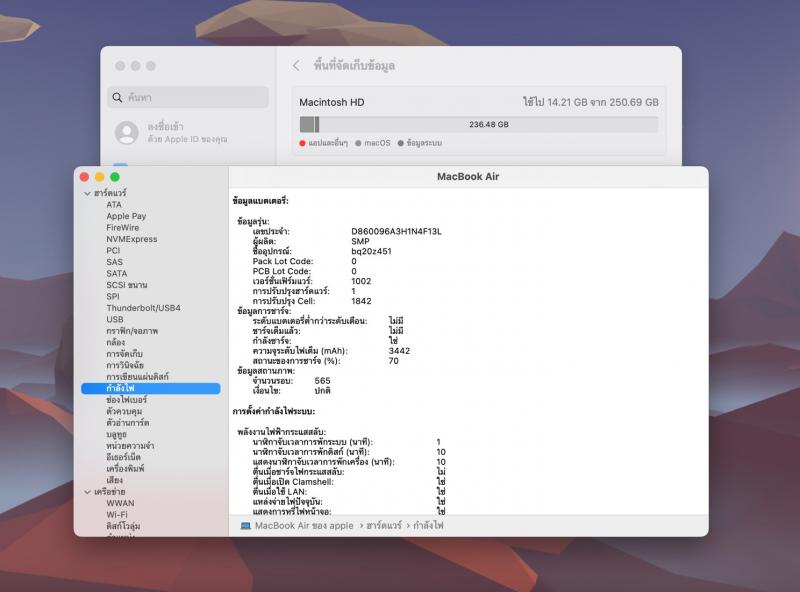This screenshot has width=800, height=592.
Task: Open the FireWire entry
Action: pyautogui.click(x=122, y=228)
